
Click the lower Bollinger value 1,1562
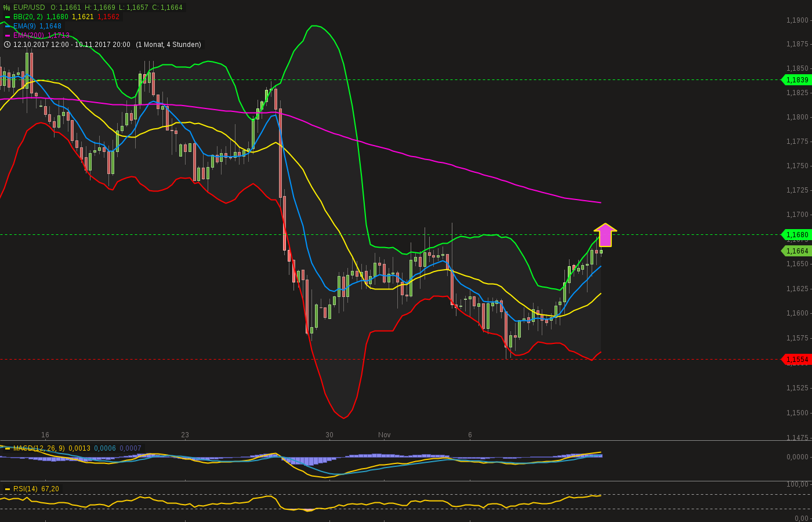pos(108,17)
